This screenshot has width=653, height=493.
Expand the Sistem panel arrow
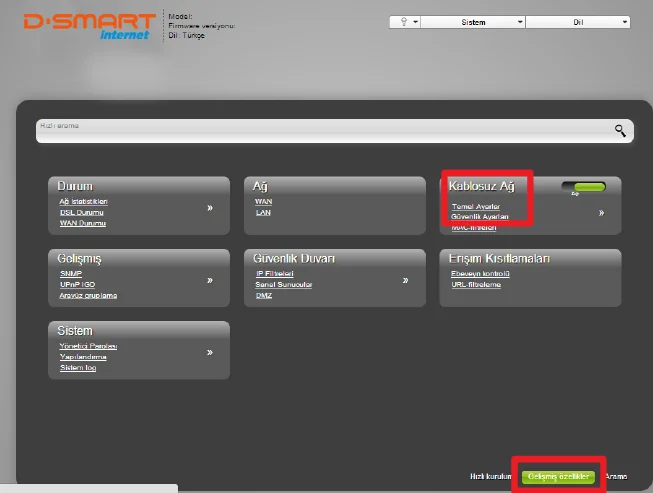(210, 353)
